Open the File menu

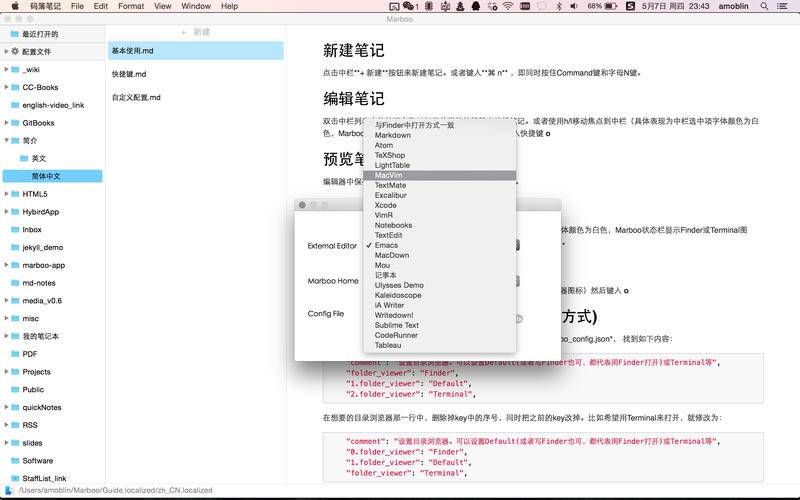tap(77, 6)
